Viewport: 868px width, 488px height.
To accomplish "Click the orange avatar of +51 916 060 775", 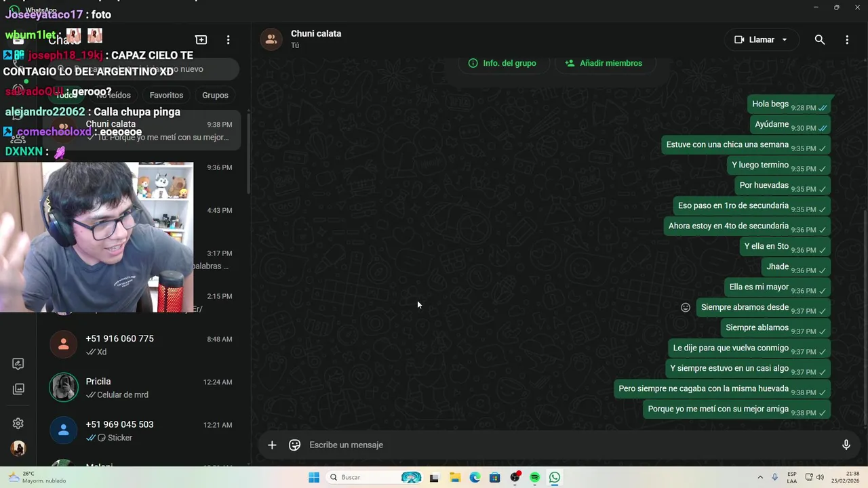I will click(64, 345).
